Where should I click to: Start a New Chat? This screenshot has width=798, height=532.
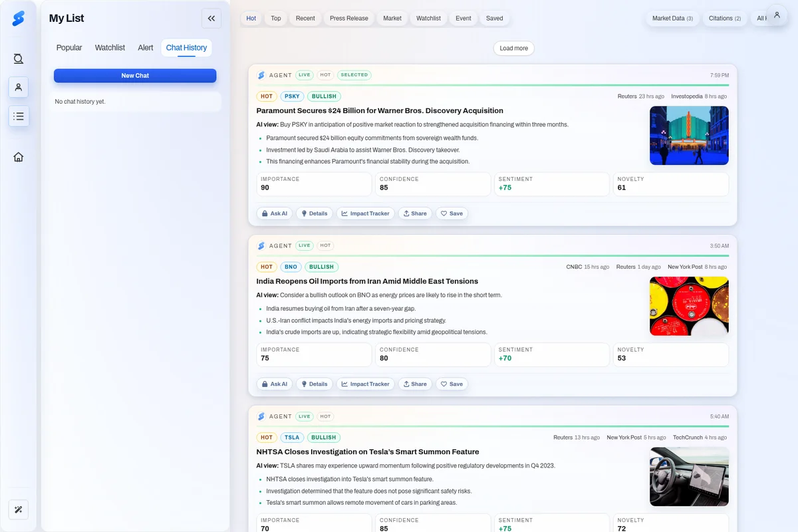[134, 76]
